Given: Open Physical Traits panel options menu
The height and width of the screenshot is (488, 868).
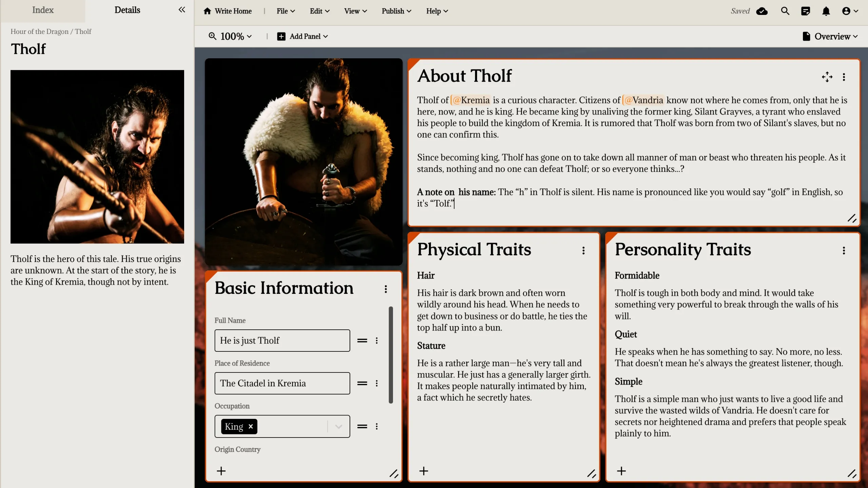Looking at the screenshot, I should tap(583, 250).
